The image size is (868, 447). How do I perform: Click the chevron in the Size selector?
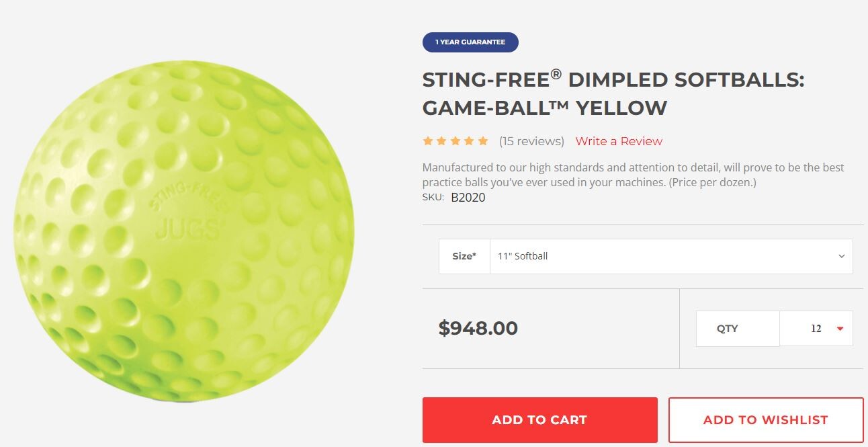click(x=842, y=256)
